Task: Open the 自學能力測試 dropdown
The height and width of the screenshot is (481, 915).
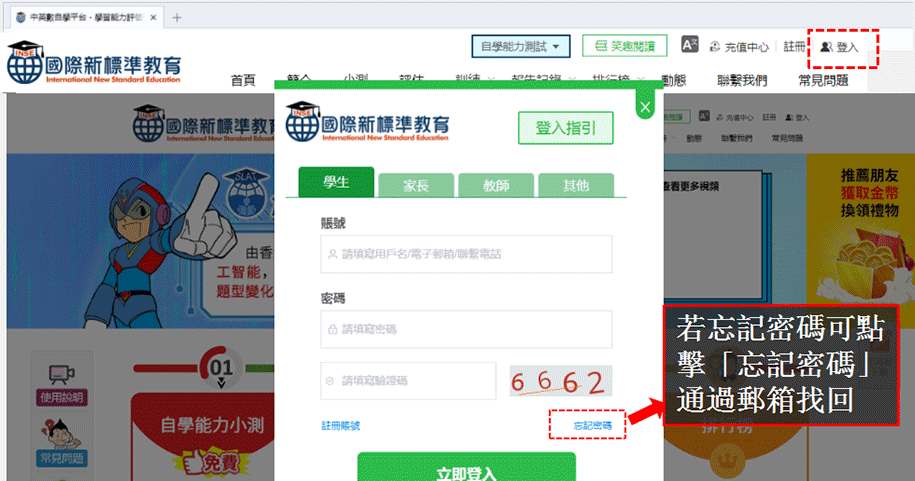Action: coord(521,46)
